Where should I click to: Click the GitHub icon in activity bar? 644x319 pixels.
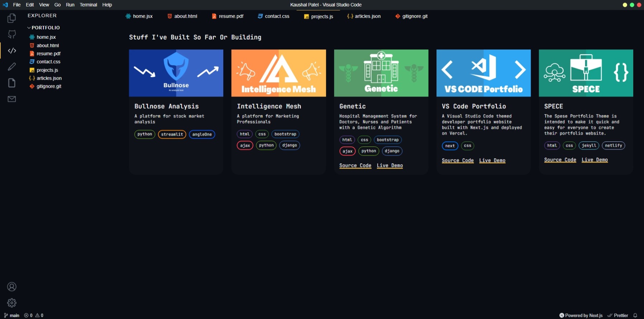tap(12, 34)
